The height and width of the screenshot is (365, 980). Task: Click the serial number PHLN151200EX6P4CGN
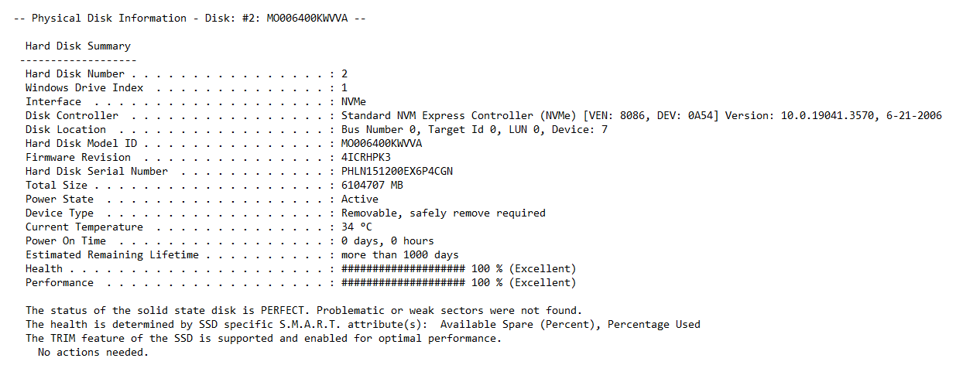(x=397, y=171)
